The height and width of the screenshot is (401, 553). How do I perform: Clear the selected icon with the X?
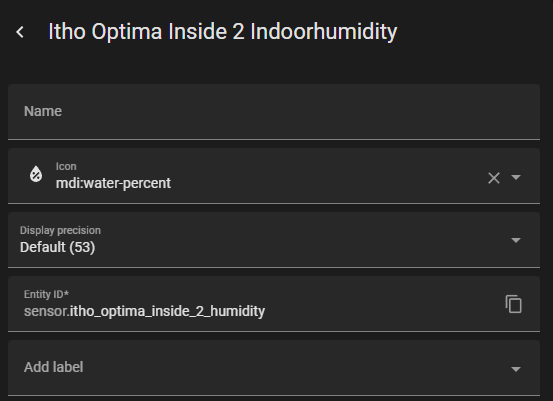(494, 178)
